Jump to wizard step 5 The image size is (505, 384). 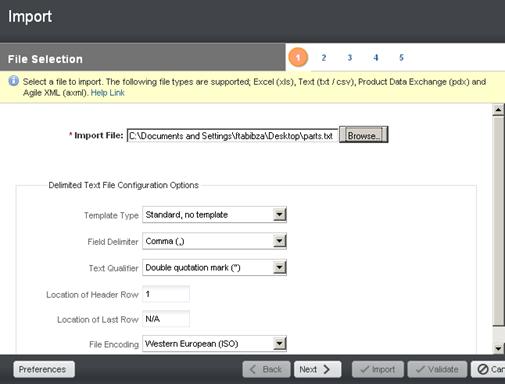[401, 58]
